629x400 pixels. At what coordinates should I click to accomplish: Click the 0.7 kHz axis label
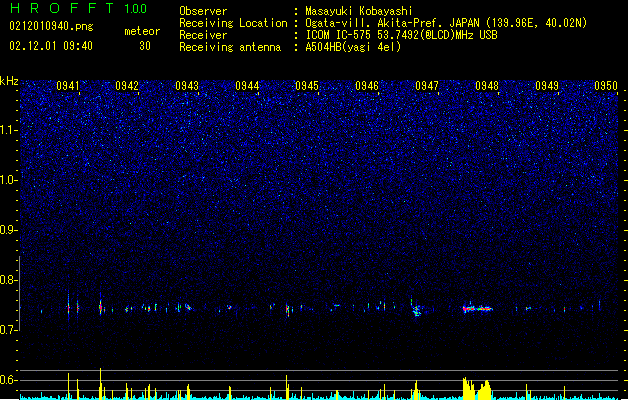pos(9,330)
